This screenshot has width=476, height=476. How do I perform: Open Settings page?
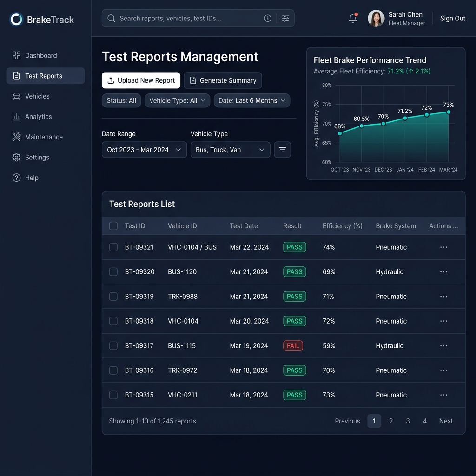(x=46, y=157)
